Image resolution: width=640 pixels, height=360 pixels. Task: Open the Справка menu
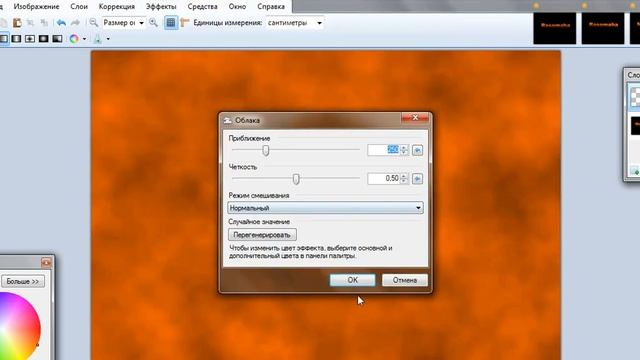271,7
